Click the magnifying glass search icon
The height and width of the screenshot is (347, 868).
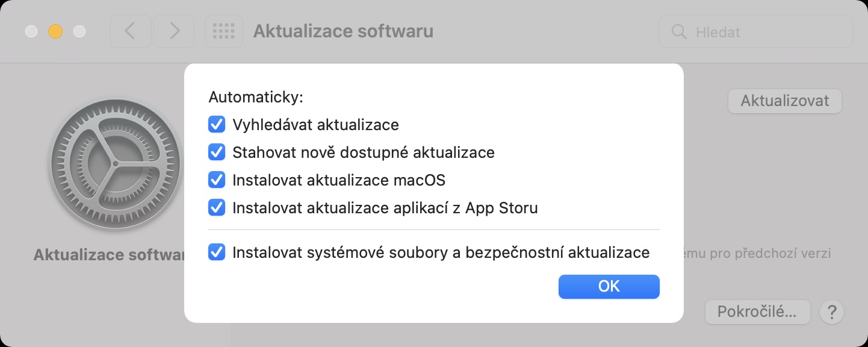(679, 31)
